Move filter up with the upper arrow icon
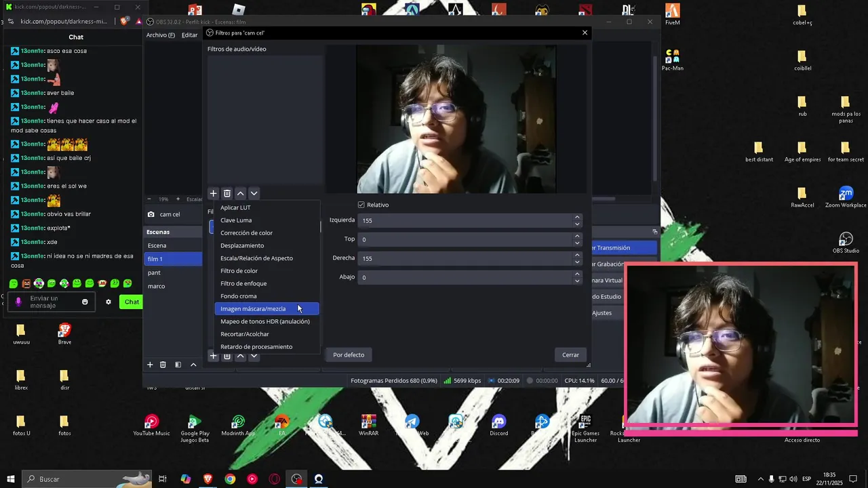 pyautogui.click(x=240, y=194)
